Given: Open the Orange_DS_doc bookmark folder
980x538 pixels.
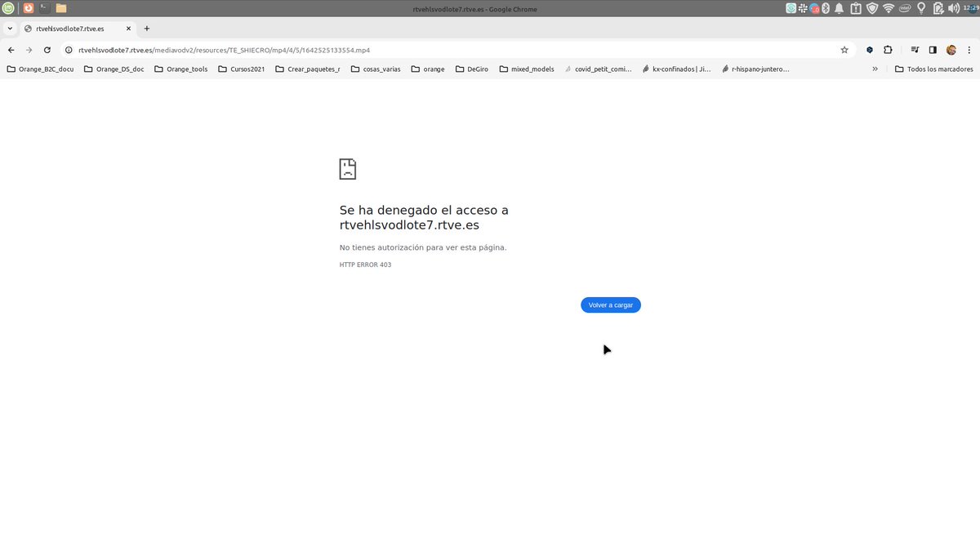Looking at the screenshot, I should (114, 69).
